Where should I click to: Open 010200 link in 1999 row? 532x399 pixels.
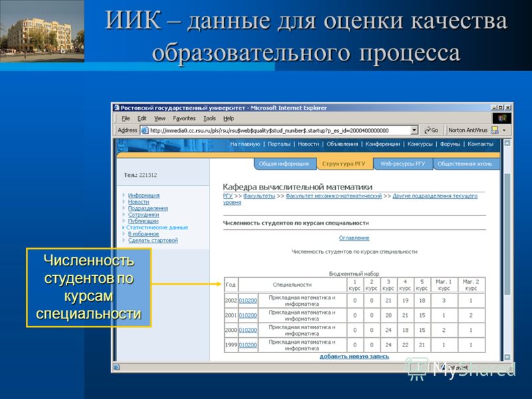tap(248, 345)
